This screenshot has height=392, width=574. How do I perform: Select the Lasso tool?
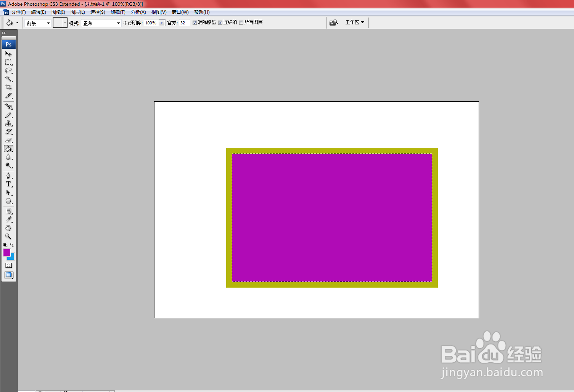pyautogui.click(x=8, y=70)
